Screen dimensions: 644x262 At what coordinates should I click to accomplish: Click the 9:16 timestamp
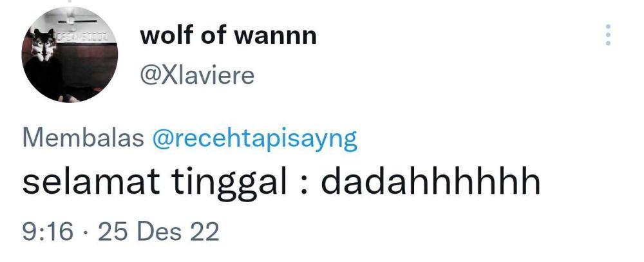pyautogui.click(x=48, y=232)
